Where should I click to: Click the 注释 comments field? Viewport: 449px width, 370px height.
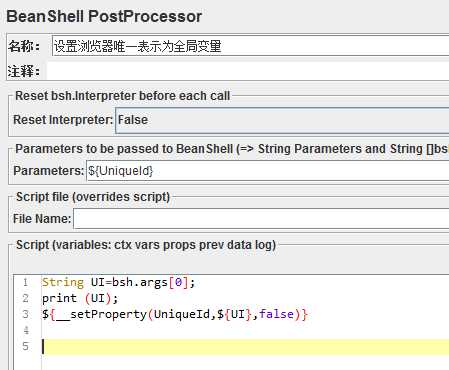tap(248, 71)
